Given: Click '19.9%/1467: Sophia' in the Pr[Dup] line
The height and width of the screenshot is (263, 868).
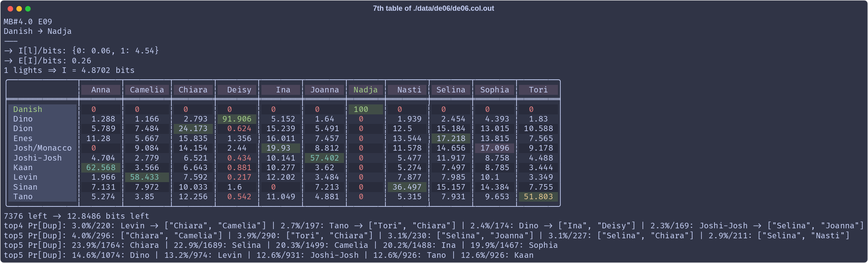Looking at the screenshot, I should click(x=514, y=245).
